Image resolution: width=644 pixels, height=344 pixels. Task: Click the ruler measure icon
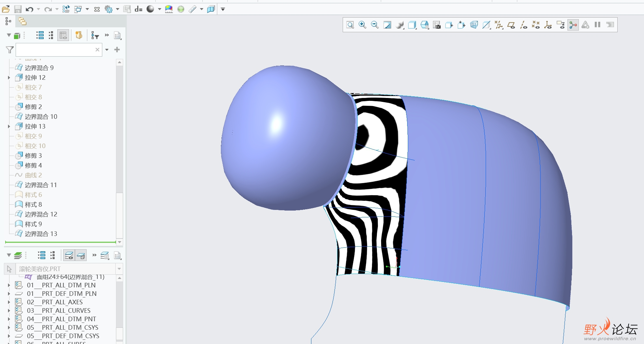click(193, 9)
